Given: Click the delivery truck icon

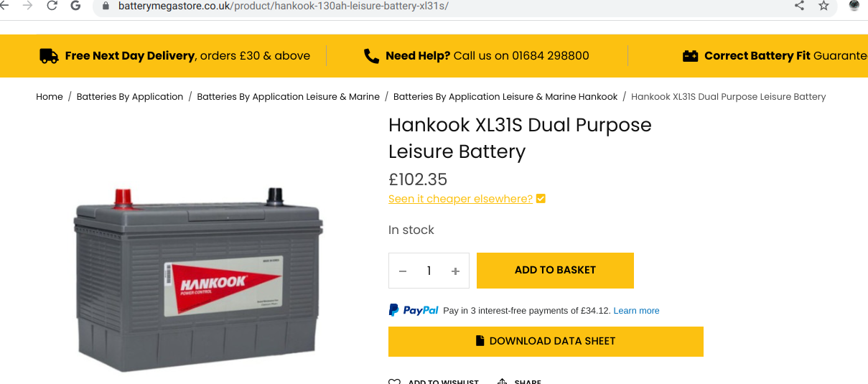Looking at the screenshot, I should [49, 56].
